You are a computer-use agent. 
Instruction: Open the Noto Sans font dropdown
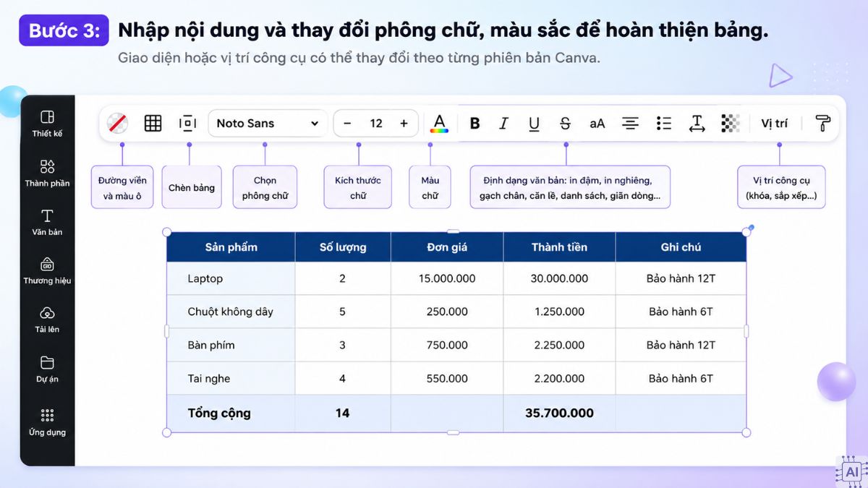267,124
